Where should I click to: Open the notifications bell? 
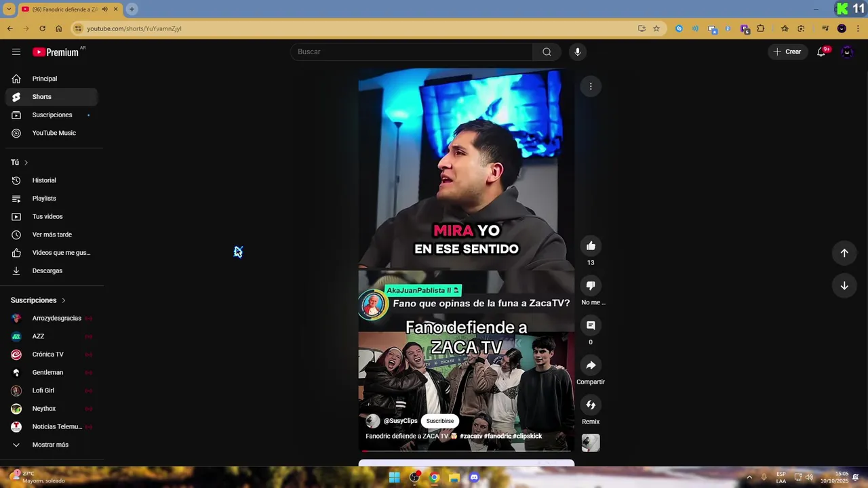click(x=821, y=52)
